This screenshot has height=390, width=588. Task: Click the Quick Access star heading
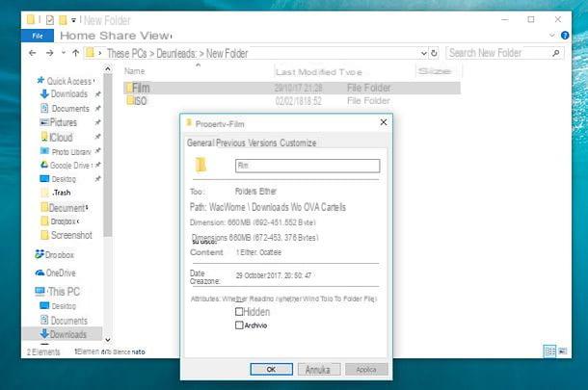point(66,81)
